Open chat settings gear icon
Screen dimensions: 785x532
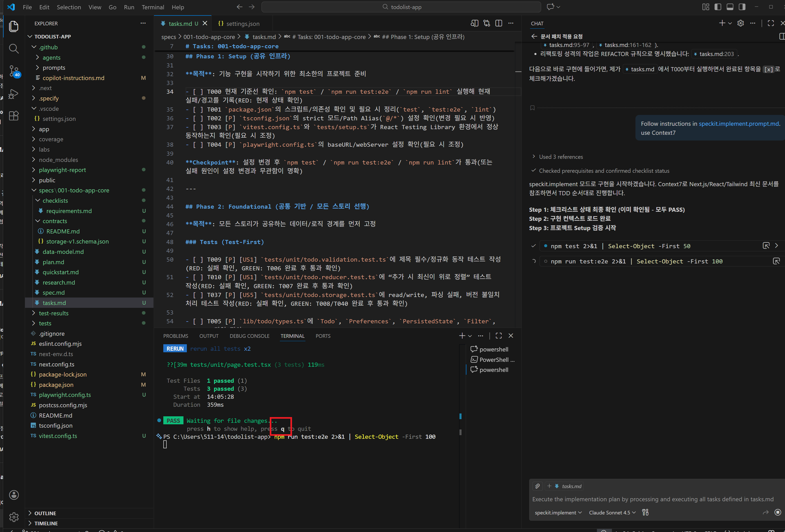click(740, 23)
